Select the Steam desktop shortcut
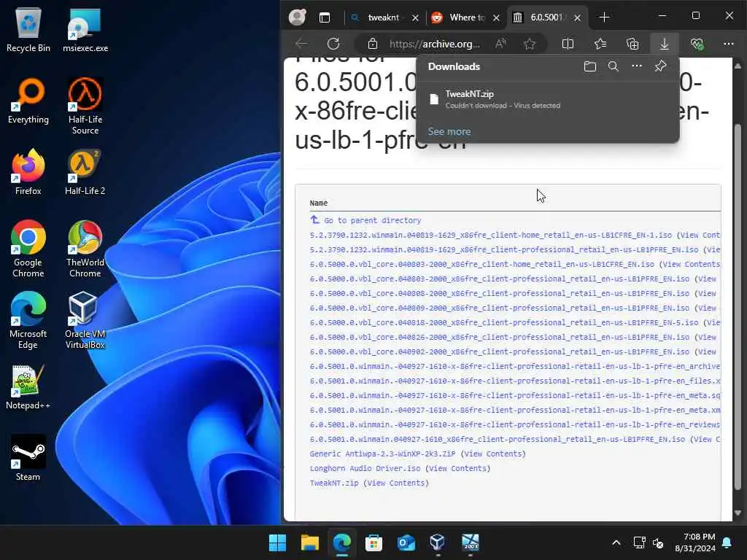 [28, 458]
